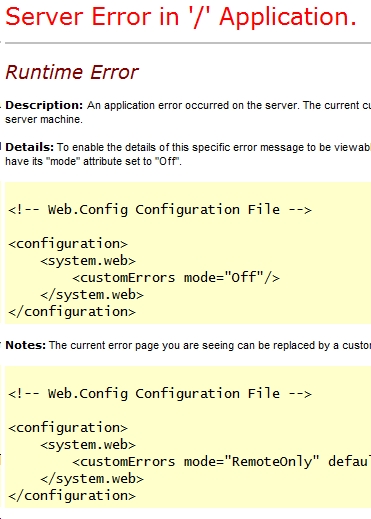The image size is (371, 519).
Task: Click the </system.web> closing tag in second block
Action: click(92, 479)
